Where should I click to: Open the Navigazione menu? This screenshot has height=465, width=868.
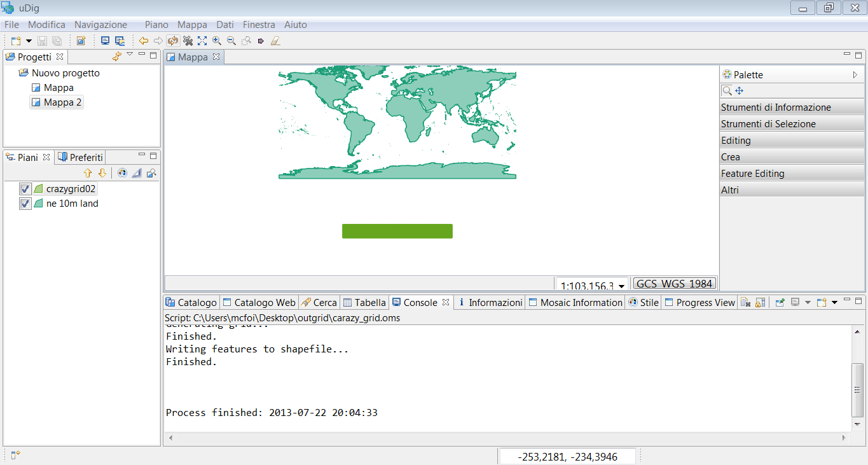click(100, 25)
